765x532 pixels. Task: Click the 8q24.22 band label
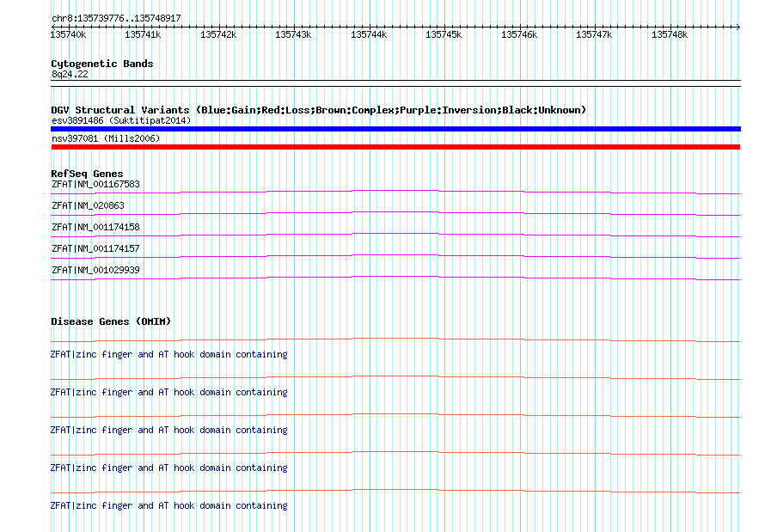coord(70,74)
